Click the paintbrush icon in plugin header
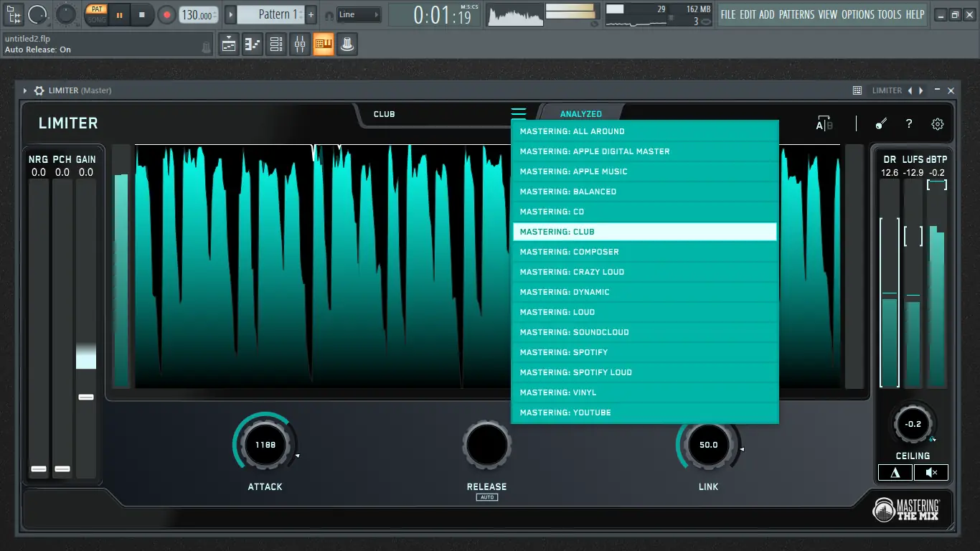The height and width of the screenshot is (551, 980). (x=881, y=124)
